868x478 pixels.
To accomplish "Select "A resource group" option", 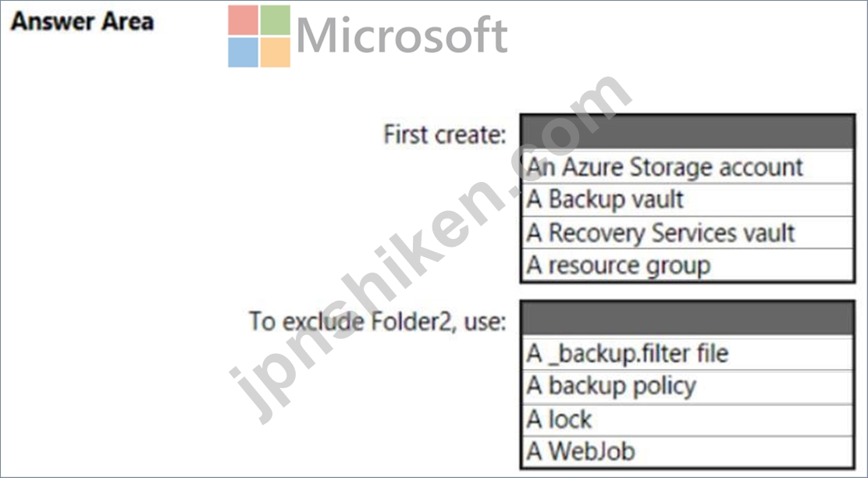I will point(618,266).
